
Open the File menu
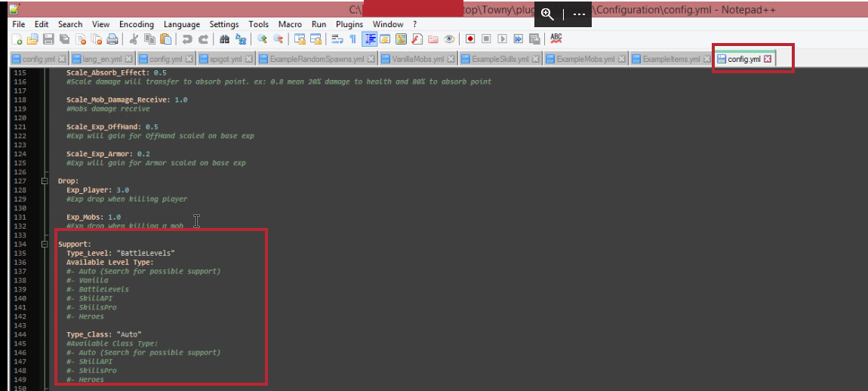point(18,24)
